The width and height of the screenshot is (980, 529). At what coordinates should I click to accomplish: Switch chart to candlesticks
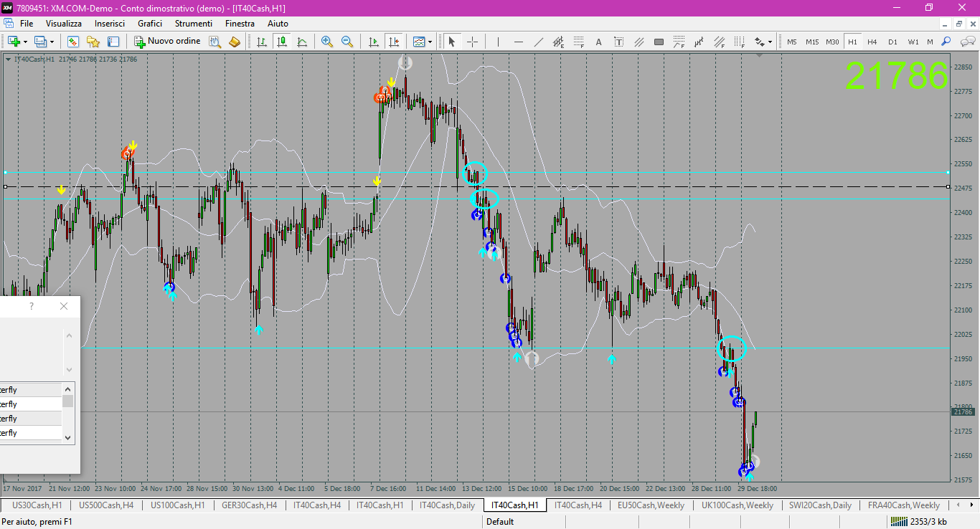pos(282,42)
